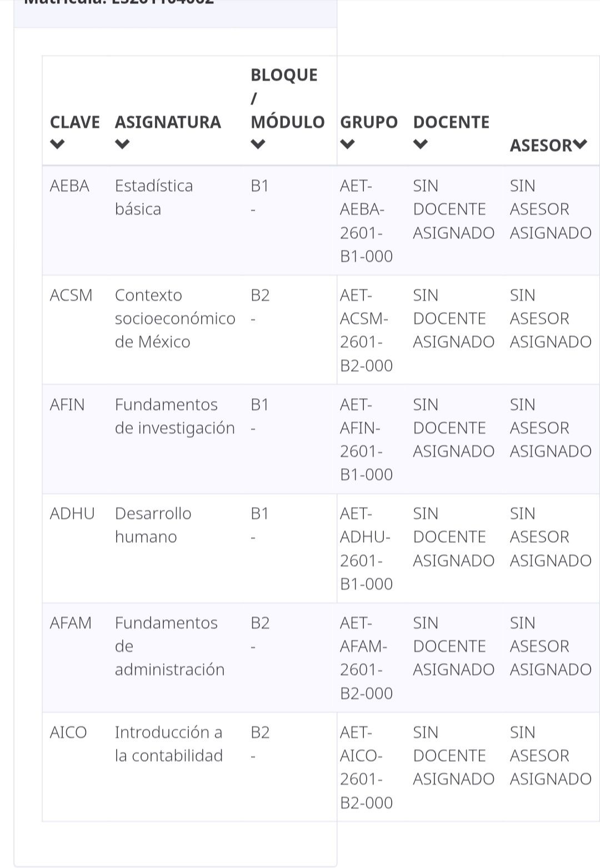The height and width of the screenshot is (868, 600).
Task: Click group code AET-ACSM-2601-B2-000
Action: [366, 330]
